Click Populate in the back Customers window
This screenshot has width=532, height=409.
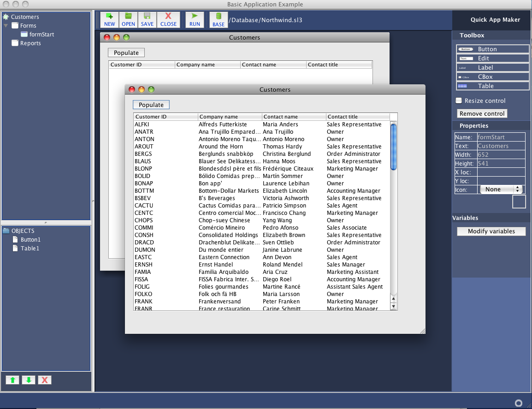(x=126, y=53)
